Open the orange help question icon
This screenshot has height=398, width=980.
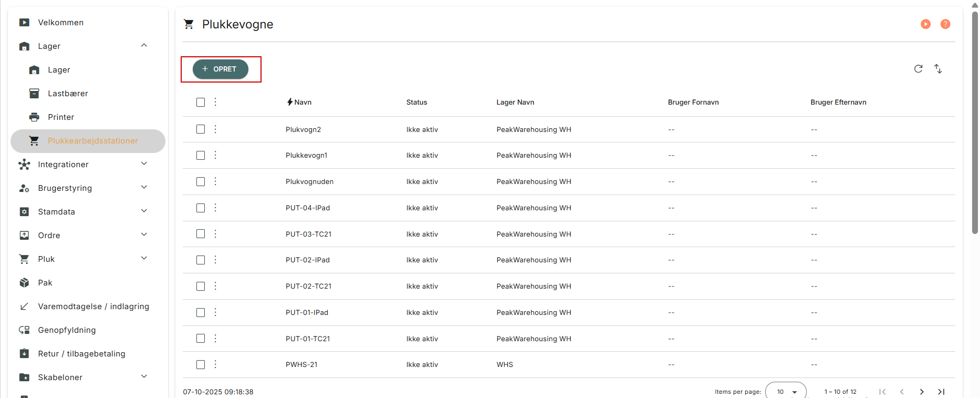click(x=945, y=24)
